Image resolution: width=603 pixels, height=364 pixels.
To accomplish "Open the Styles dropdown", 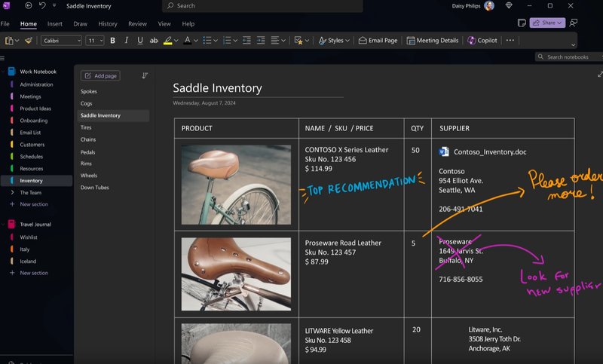I will tap(334, 41).
